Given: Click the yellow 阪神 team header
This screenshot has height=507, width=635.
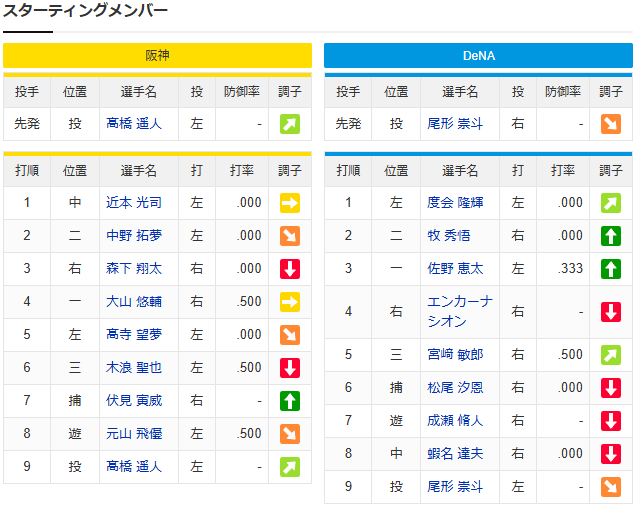Looking at the screenshot, I should tap(158, 55).
